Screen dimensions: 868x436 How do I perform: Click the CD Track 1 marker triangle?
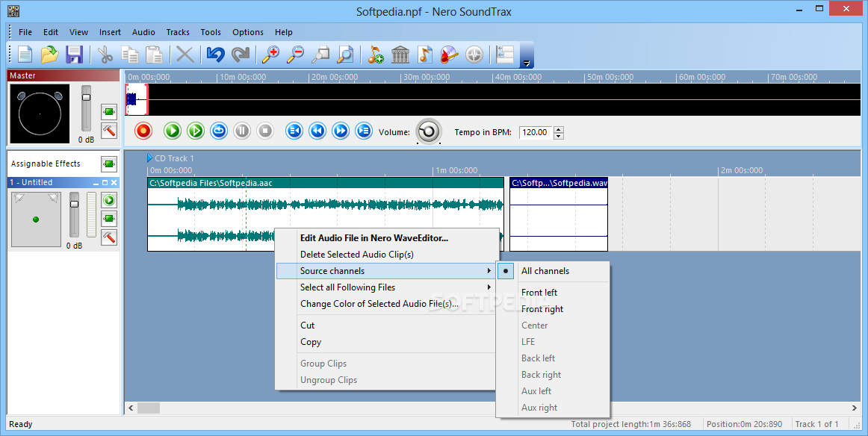pyautogui.click(x=149, y=158)
